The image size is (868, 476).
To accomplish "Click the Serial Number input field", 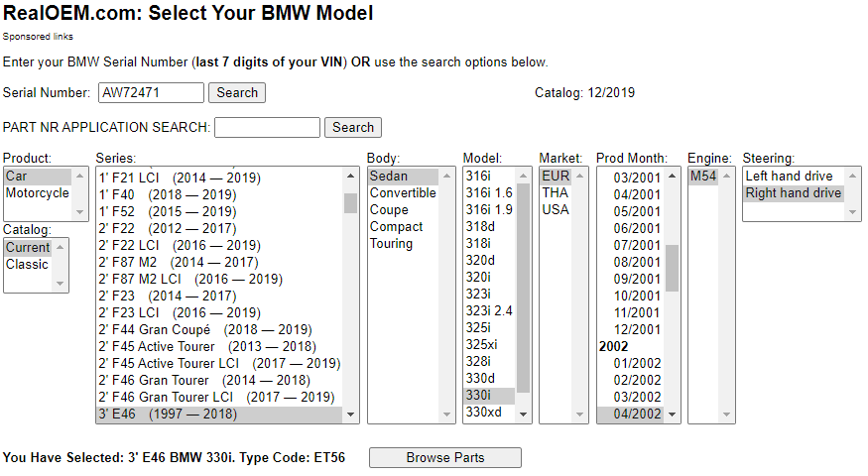I will point(151,92).
